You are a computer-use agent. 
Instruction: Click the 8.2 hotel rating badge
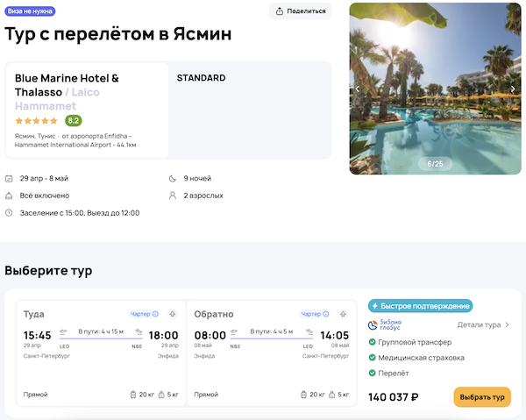74,120
